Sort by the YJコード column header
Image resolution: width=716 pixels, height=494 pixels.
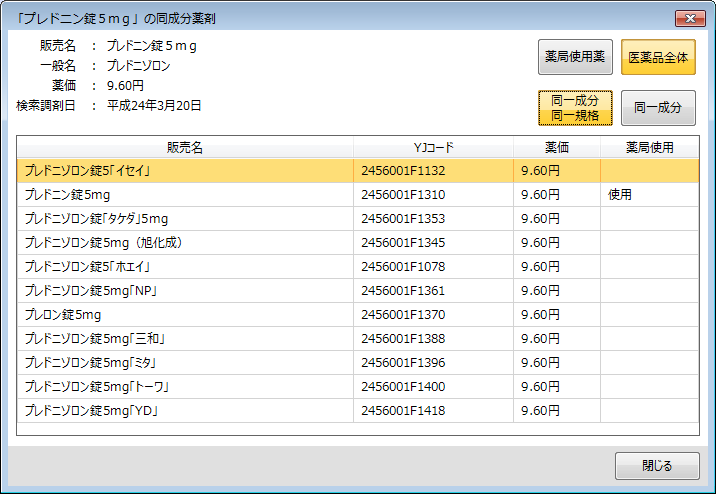tap(433, 147)
